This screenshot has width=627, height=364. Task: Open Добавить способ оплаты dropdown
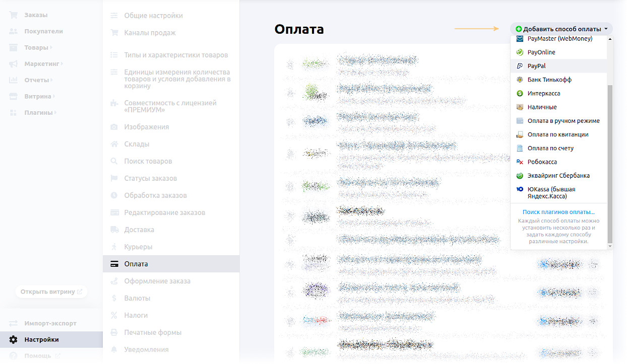[x=561, y=29]
